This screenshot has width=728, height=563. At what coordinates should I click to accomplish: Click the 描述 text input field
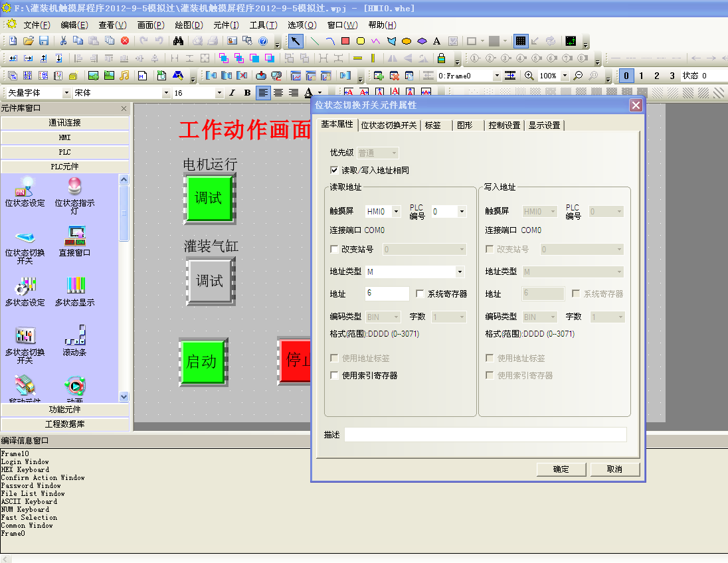tap(485, 435)
